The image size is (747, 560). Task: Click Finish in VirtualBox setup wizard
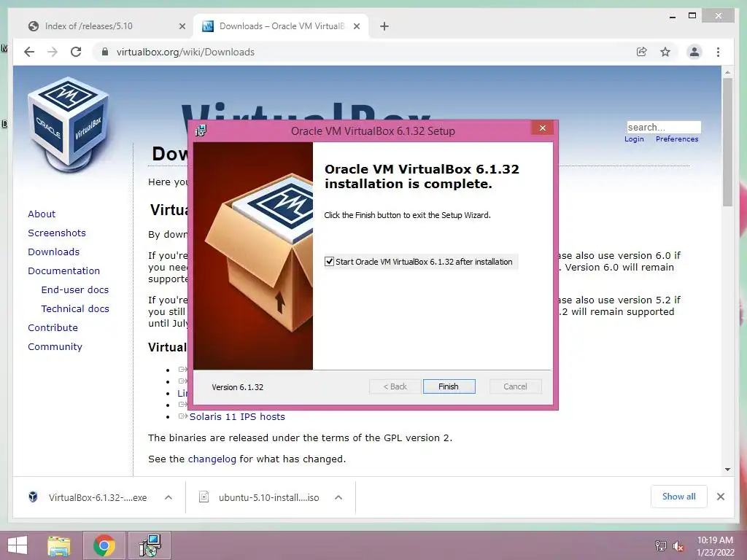coord(449,386)
